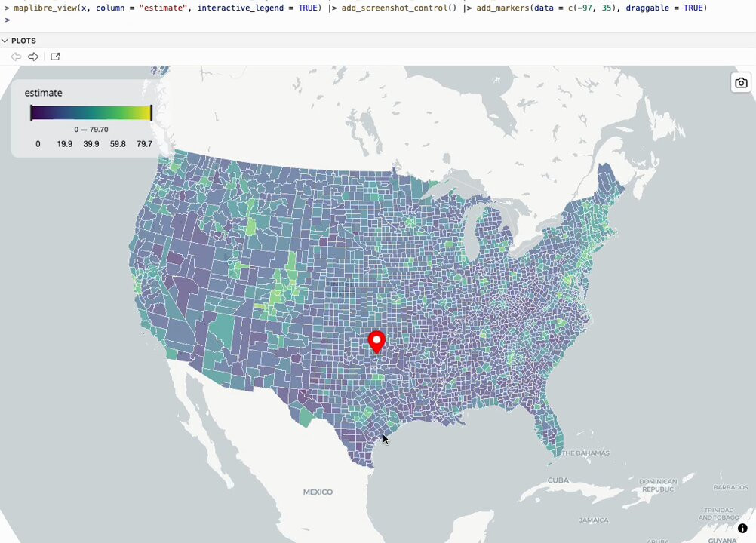The width and height of the screenshot is (756, 543).
Task: Click the CUBA map label
Action: 558,480
